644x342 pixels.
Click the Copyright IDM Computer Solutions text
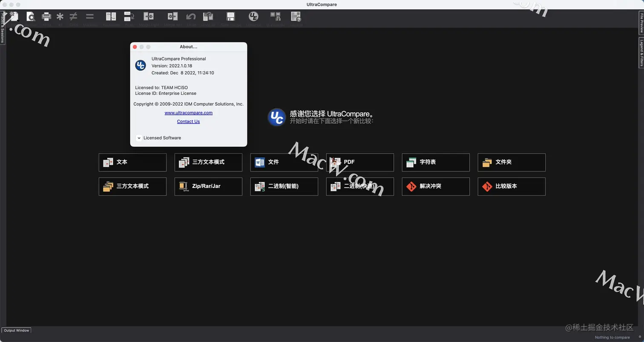(x=188, y=104)
